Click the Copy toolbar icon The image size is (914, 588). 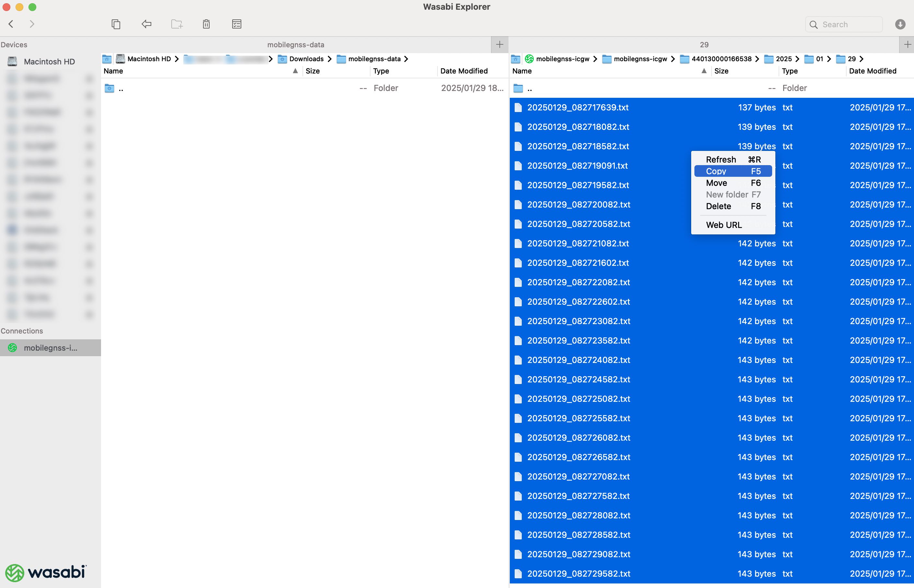[116, 24]
